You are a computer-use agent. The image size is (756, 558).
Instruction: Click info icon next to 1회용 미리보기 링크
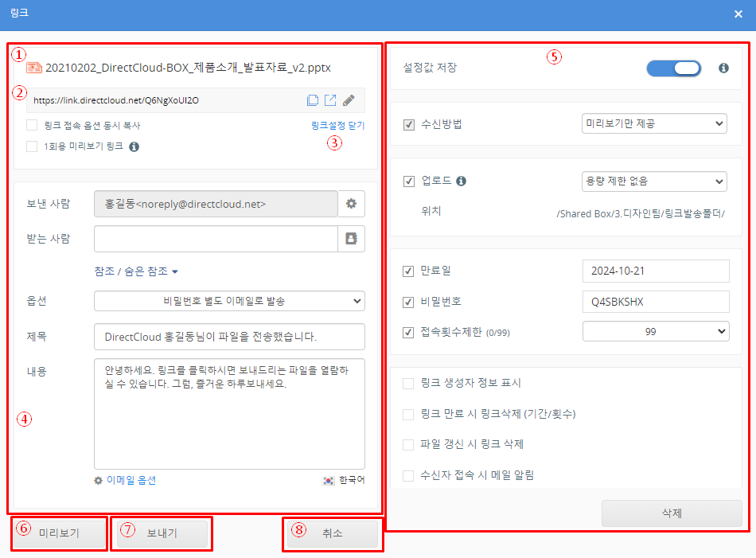click(134, 146)
